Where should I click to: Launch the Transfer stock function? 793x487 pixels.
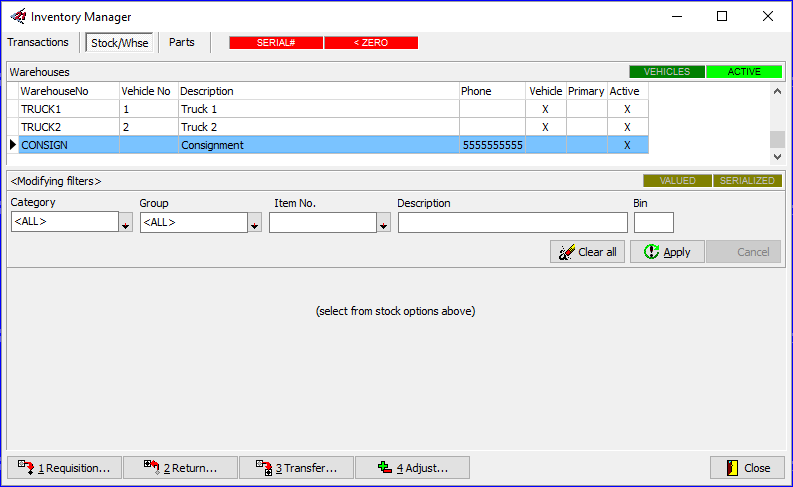[296, 468]
